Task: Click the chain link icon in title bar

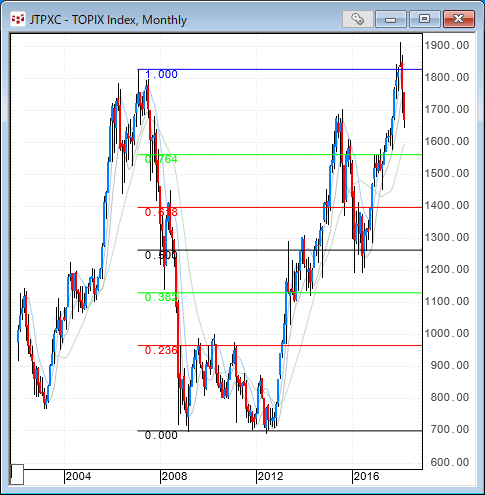Action: coord(357,19)
